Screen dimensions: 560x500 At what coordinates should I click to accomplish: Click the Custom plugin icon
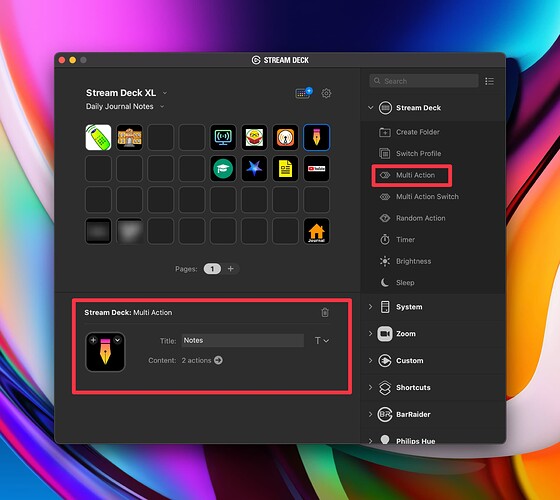(385, 360)
